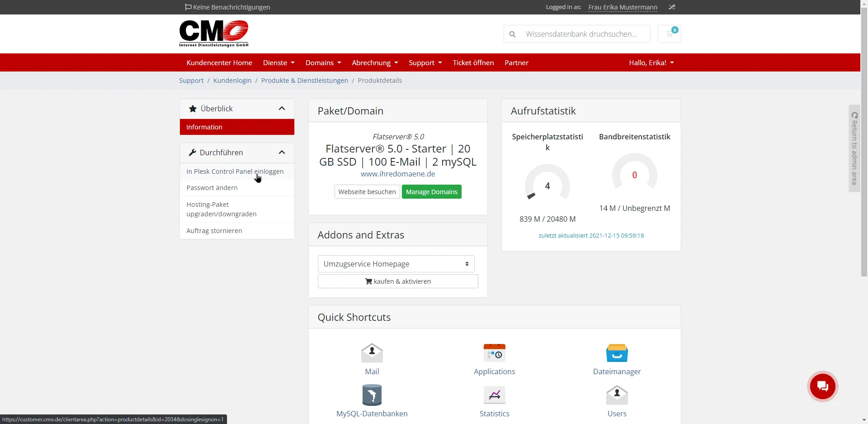The image size is (868, 424).
Task: Click the star icon beside Überblick
Action: coord(193,109)
